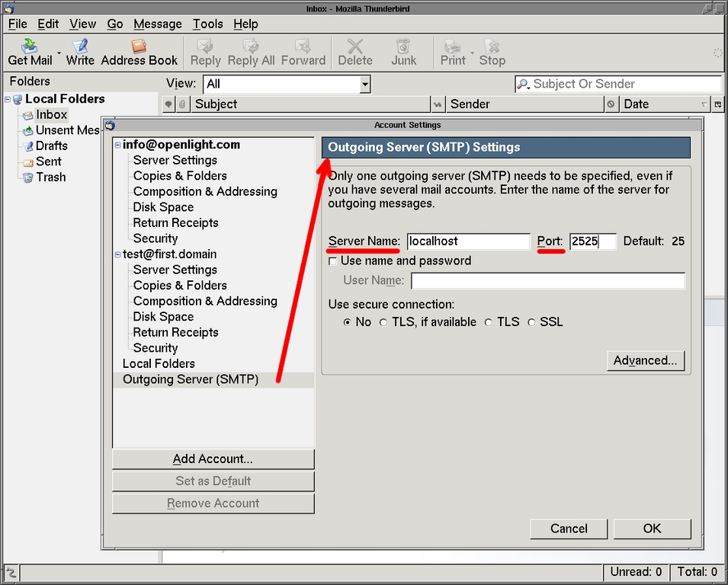Image resolution: width=728 pixels, height=585 pixels.
Task: Select Outgoing Server (SMTP) in tree
Action: (x=191, y=379)
